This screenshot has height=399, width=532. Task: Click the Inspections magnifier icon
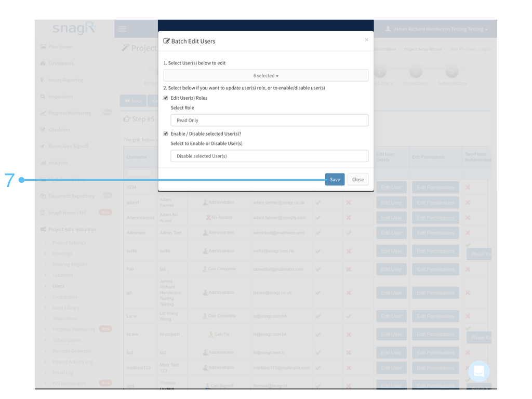click(x=43, y=96)
